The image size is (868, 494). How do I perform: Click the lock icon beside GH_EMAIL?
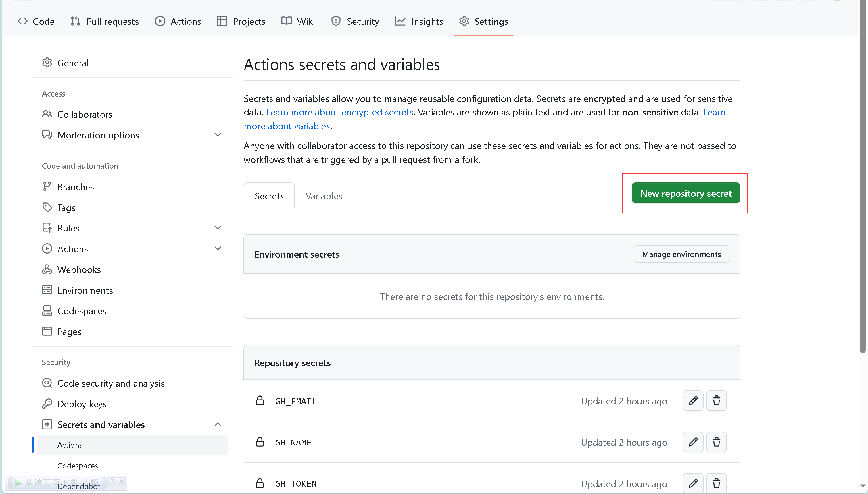[260, 401]
